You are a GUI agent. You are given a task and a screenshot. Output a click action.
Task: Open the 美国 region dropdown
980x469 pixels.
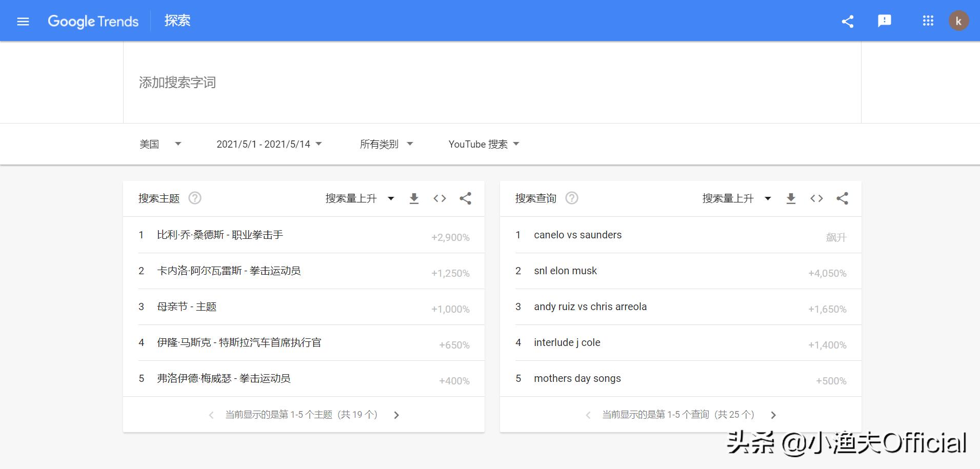tap(161, 144)
